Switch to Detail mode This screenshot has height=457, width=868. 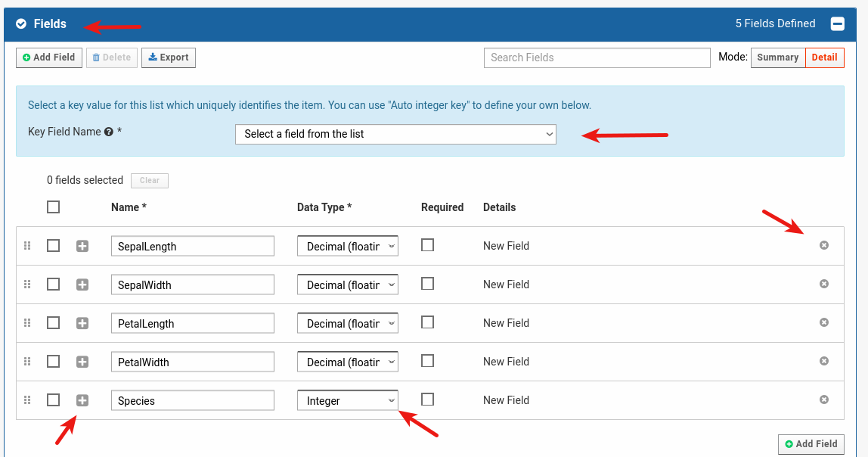(824, 58)
